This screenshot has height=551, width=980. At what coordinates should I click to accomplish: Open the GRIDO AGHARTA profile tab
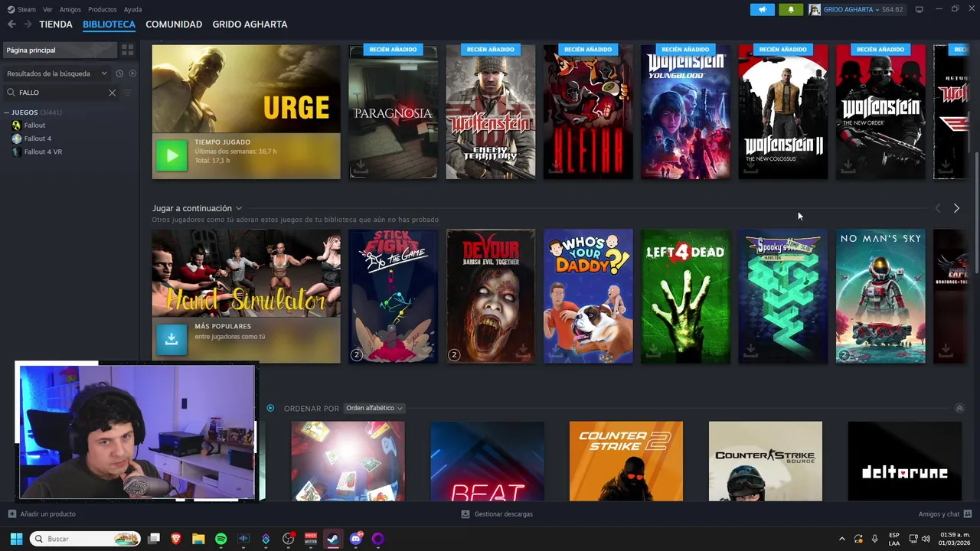pos(250,24)
